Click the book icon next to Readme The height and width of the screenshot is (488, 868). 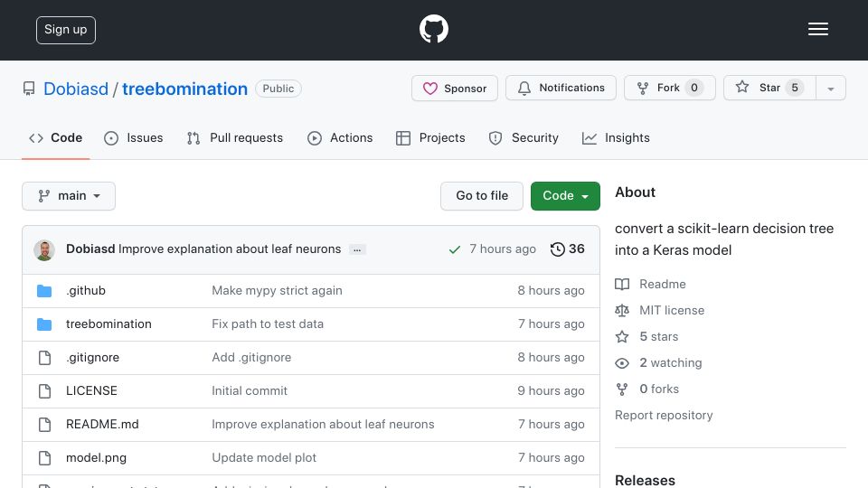[622, 285]
